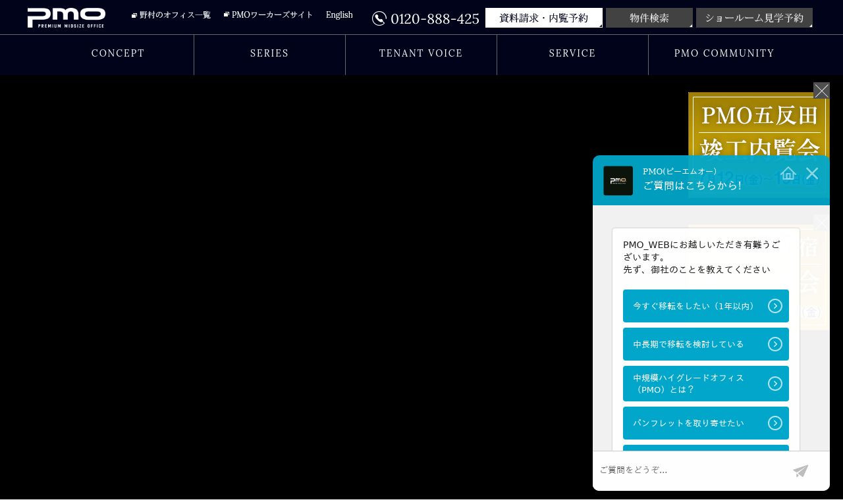Screen dimensions: 843x504
Task: Open the CONCEPT menu
Action: 118,53
